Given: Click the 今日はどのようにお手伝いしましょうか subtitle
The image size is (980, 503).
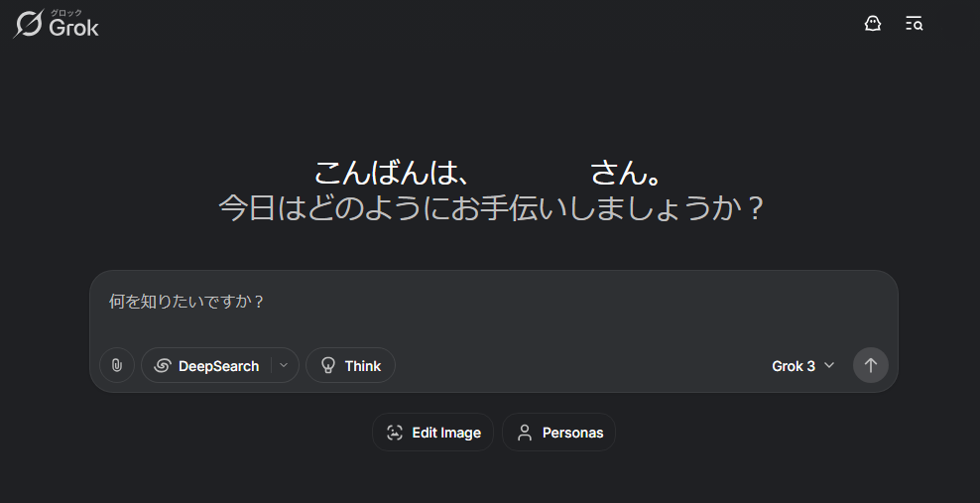Looking at the screenshot, I should 490,208.
